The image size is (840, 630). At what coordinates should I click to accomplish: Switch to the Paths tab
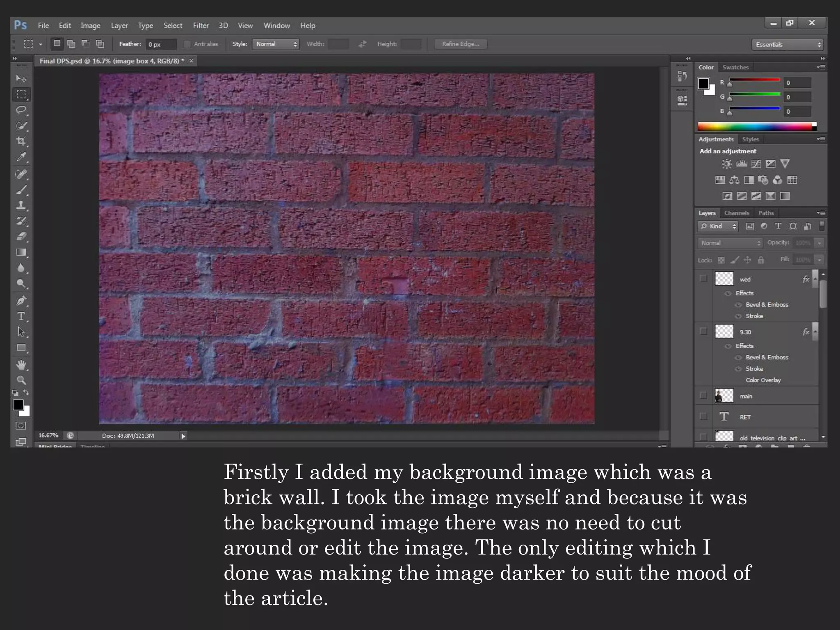tap(766, 213)
